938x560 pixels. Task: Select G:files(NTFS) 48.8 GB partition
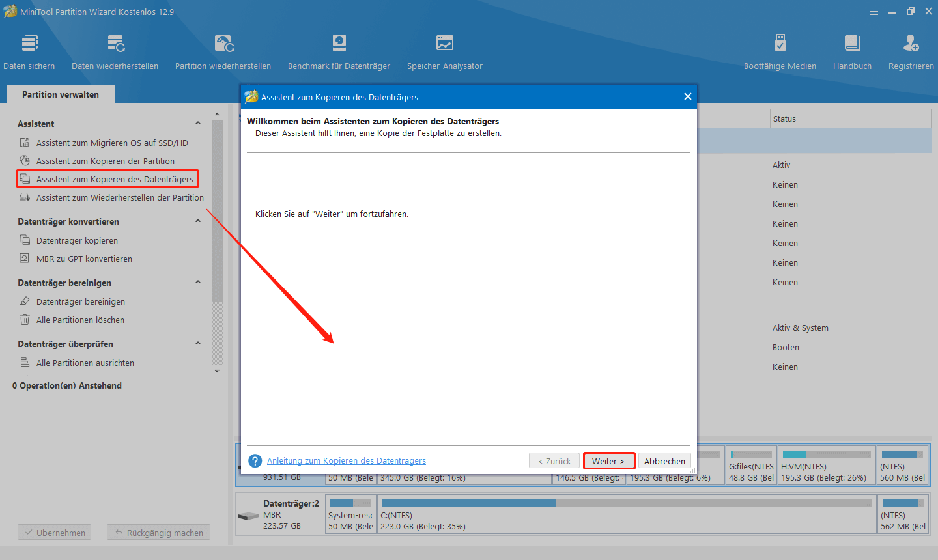[751, 465]
